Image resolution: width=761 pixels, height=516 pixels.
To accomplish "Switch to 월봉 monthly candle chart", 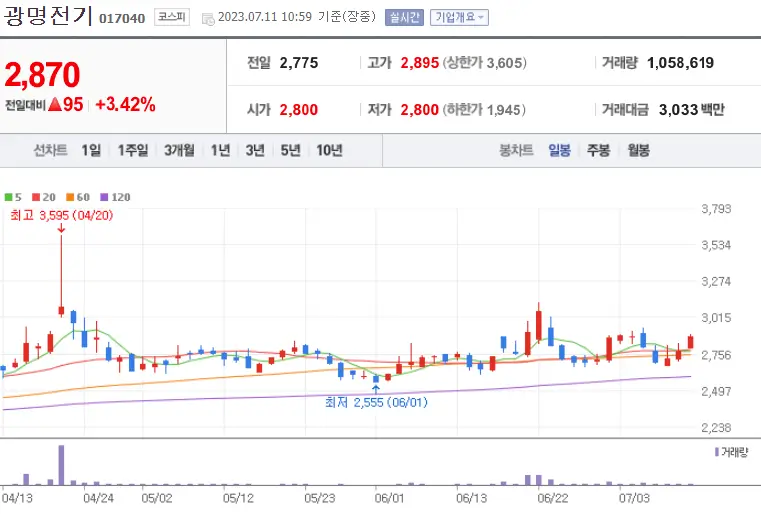I will click(x=638, y=150).
